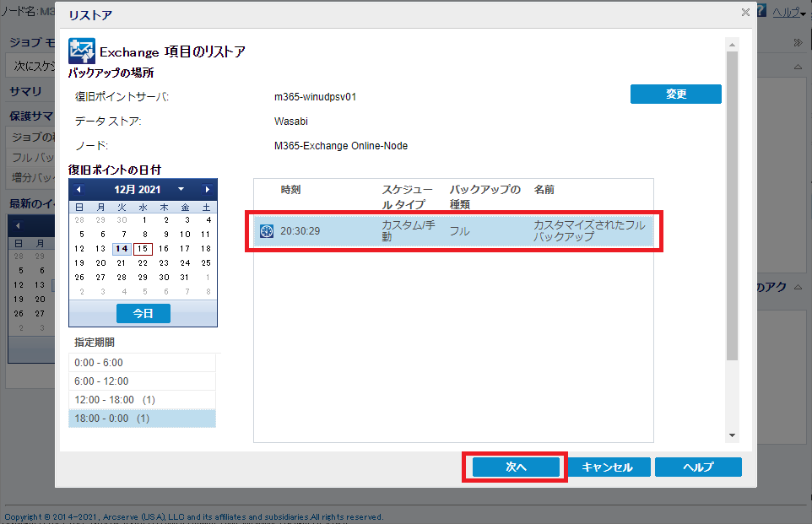Jump to today with the 今日 button
The width and height of the screenshot is (812, 524).
[x=143, y=313]
